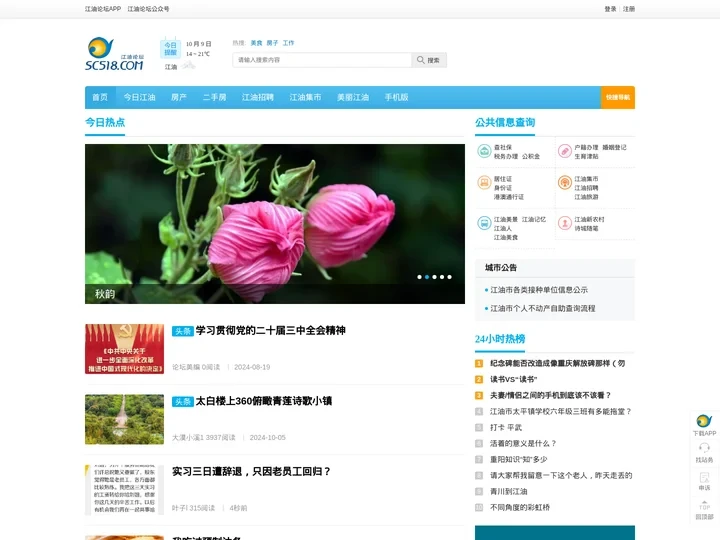
Task: Open the 首页 nav tab
Action: tap(100, 97)
